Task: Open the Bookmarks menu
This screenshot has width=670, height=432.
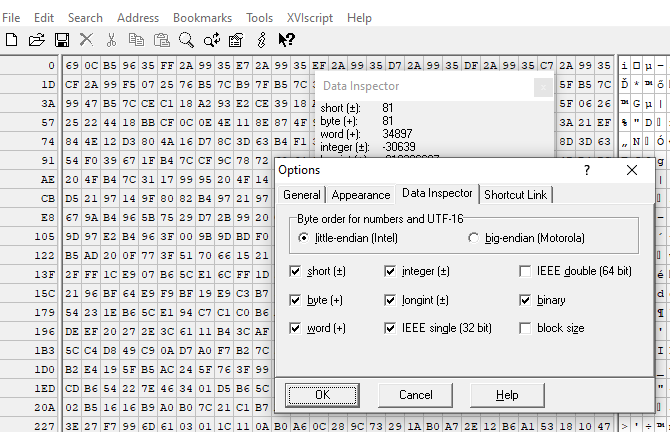Action: click(203, 18)
